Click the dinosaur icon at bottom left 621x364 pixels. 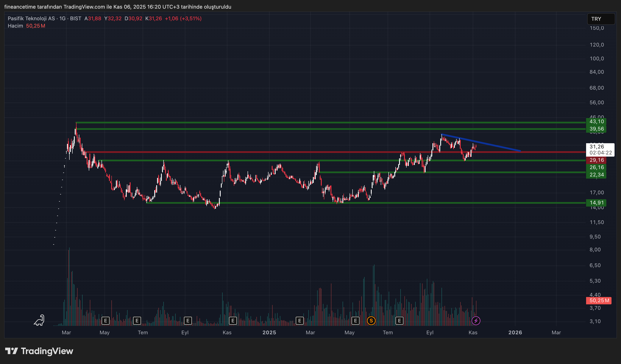39,320
